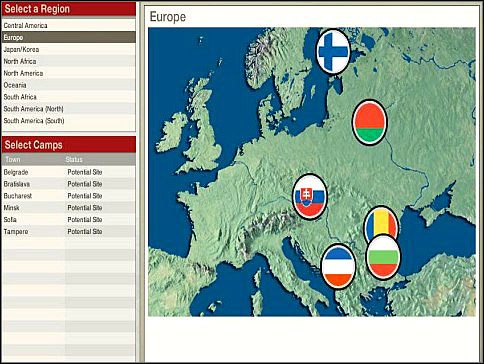
Task: Click the Town column header
Action: 13,159
